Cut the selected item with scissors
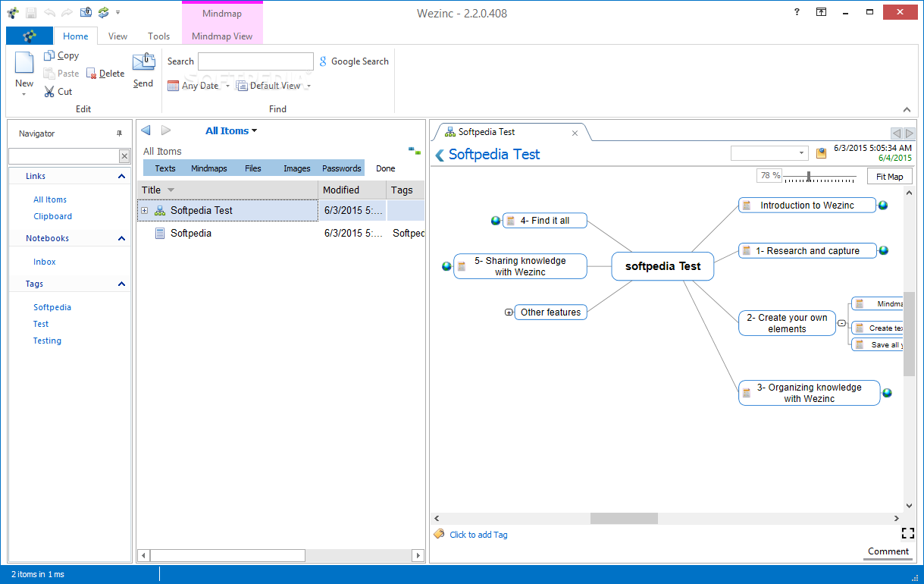The image size is (924, 584). point(58,92)
